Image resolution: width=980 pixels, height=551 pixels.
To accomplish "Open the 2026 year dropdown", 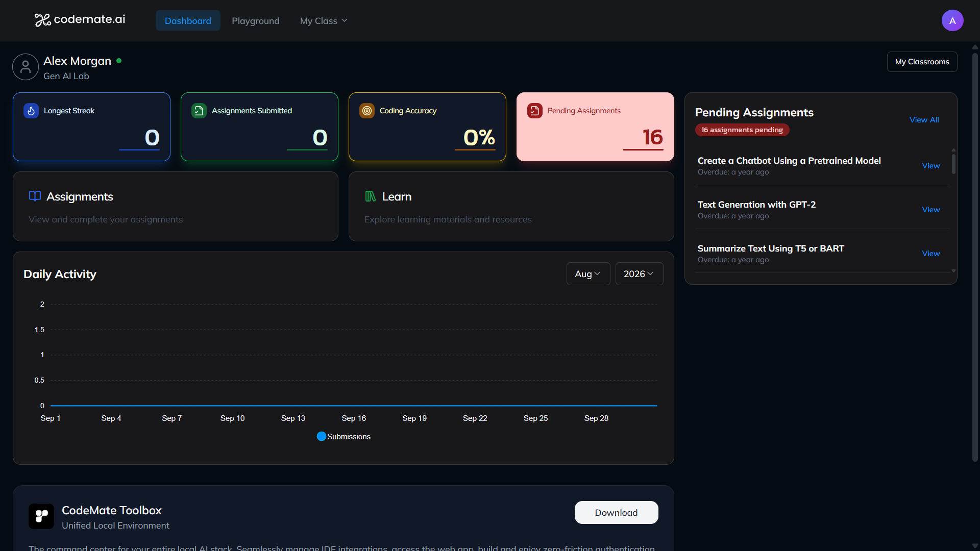I will click(x=639, y=274).
